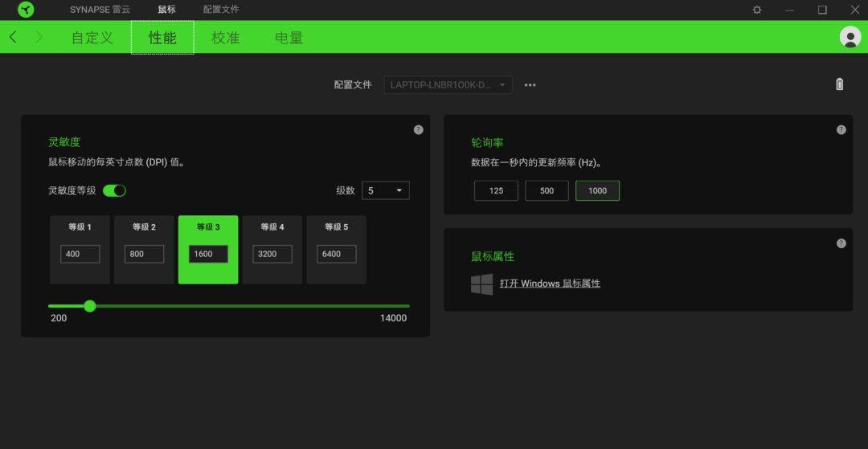This screenshot has height=449, width=868.
Task: Click the 1600 DPI input field
Action: tap(208, 255)
